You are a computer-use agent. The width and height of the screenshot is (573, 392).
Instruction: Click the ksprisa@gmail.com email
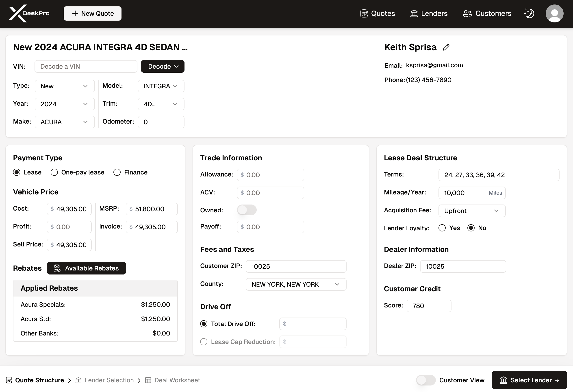[434, 65]
